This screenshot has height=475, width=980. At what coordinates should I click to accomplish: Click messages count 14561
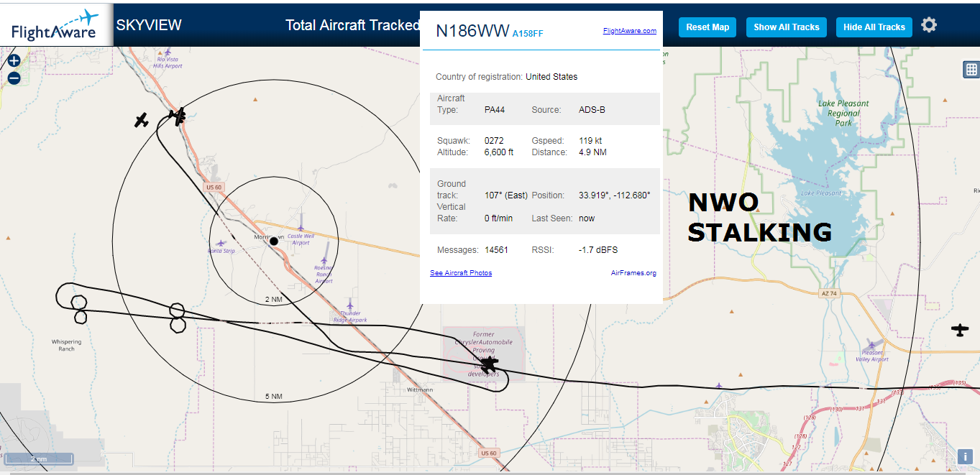[x=496, y=250]
